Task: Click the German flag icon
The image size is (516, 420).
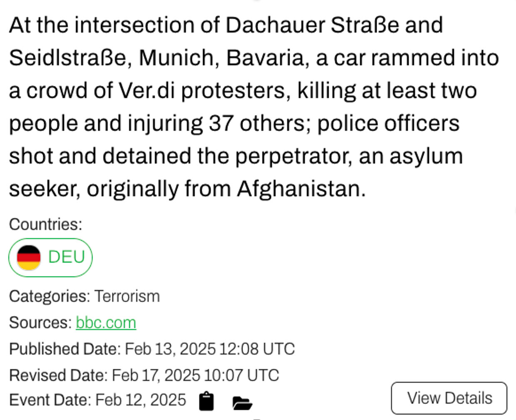Action: point(29,257)
